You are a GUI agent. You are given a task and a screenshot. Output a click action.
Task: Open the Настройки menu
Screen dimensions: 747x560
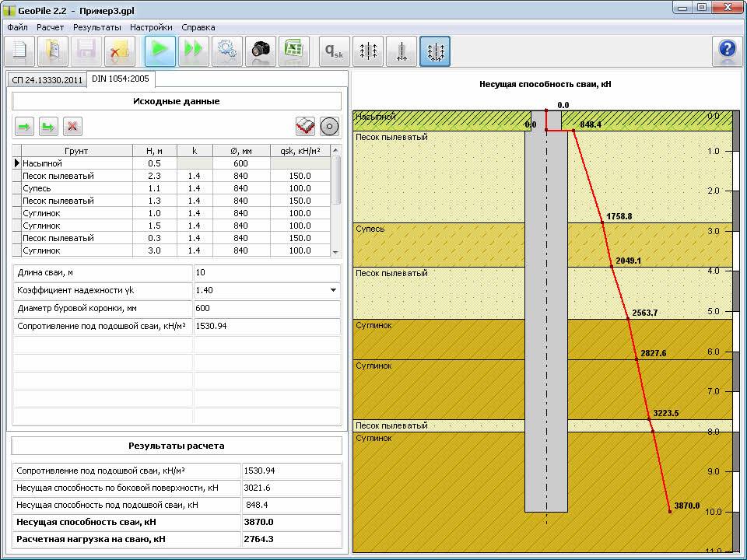[x=151, y=27]
